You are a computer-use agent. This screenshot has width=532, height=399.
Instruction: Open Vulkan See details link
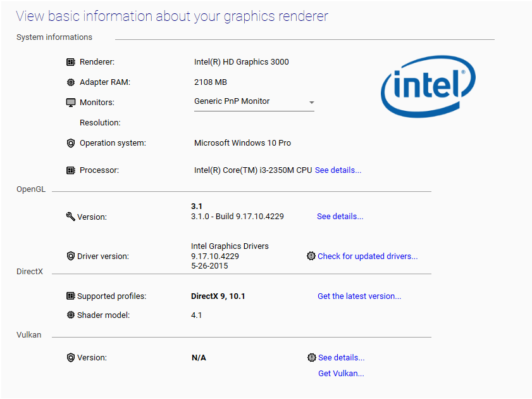(341, 358)
